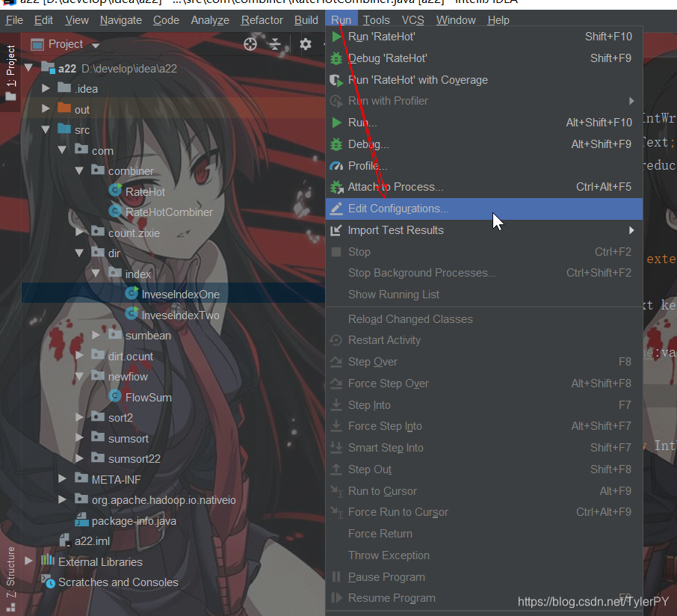
Task: Collapse the src folder
Action: pyautogui.click(x=46, y=129)
